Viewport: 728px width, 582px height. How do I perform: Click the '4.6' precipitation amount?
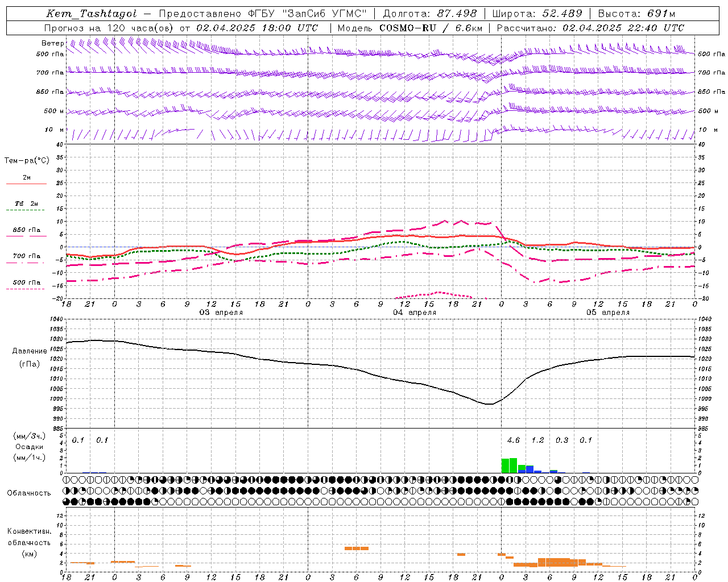click(x=513, y=440)
